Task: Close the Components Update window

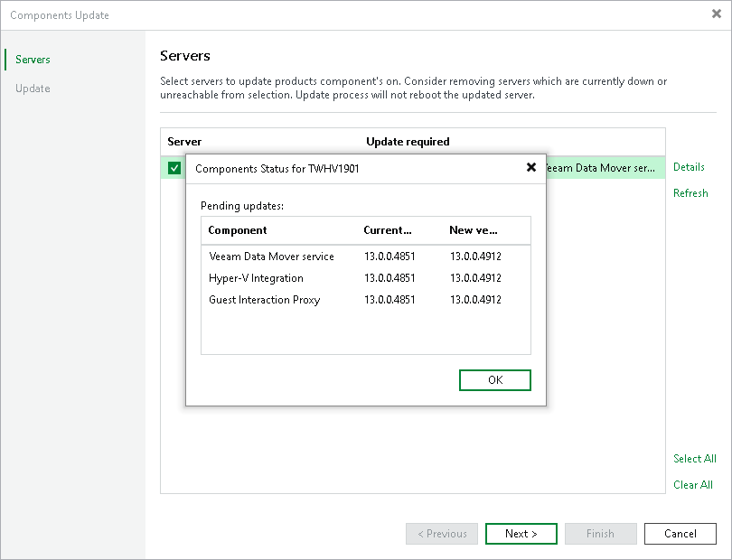Action: pos(716,14)
